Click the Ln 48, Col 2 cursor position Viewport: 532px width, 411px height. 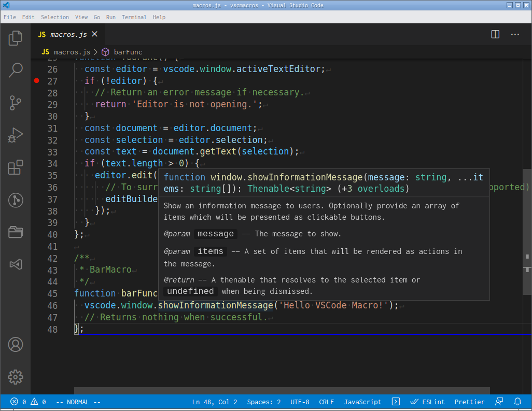point(215,402)
